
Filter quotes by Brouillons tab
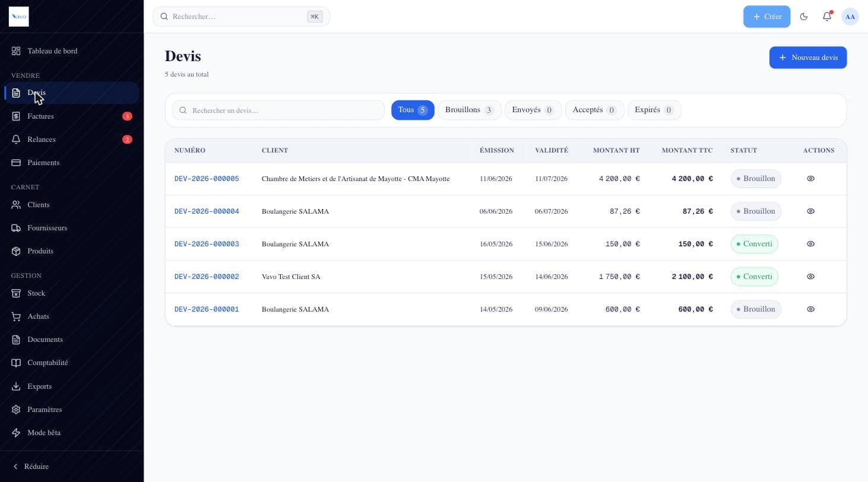coord(469,110)
